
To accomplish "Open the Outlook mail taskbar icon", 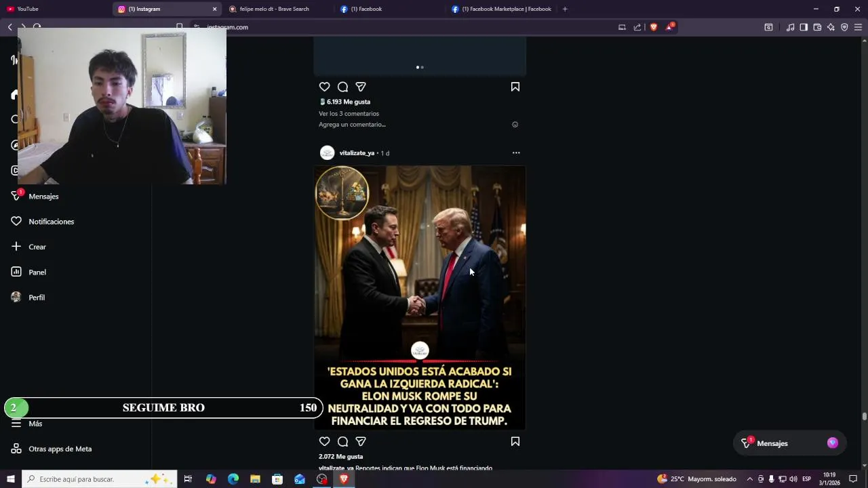I will point(300,479).
